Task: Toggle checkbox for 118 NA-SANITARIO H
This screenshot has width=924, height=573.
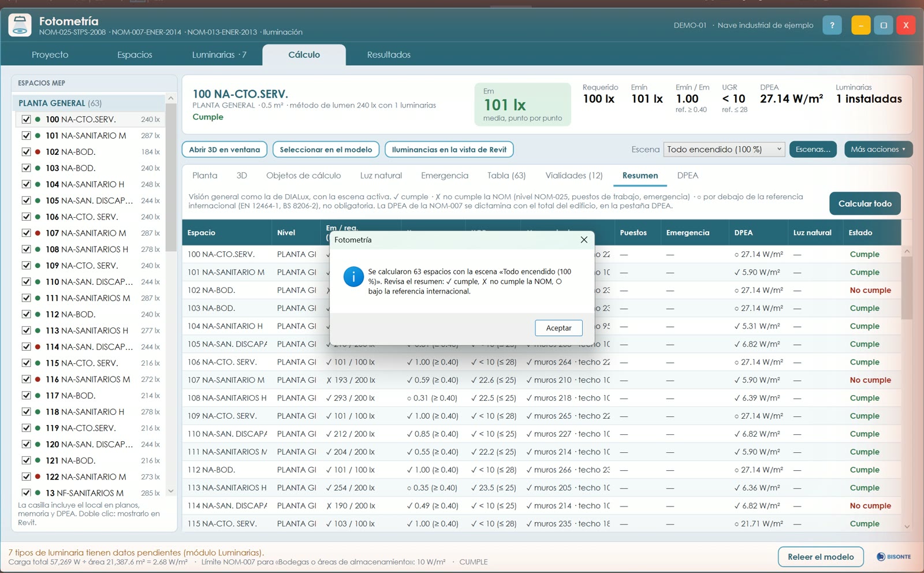Action: (26, 411)
